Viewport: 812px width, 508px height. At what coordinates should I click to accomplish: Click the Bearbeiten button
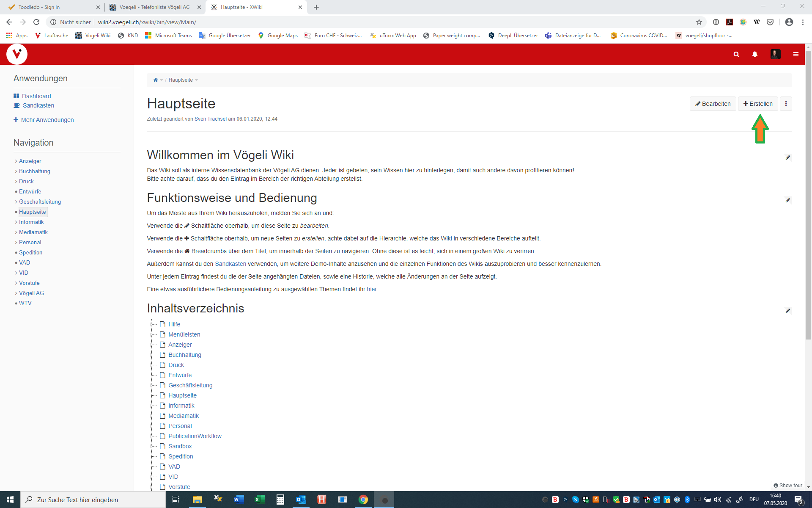click(713, 104)
